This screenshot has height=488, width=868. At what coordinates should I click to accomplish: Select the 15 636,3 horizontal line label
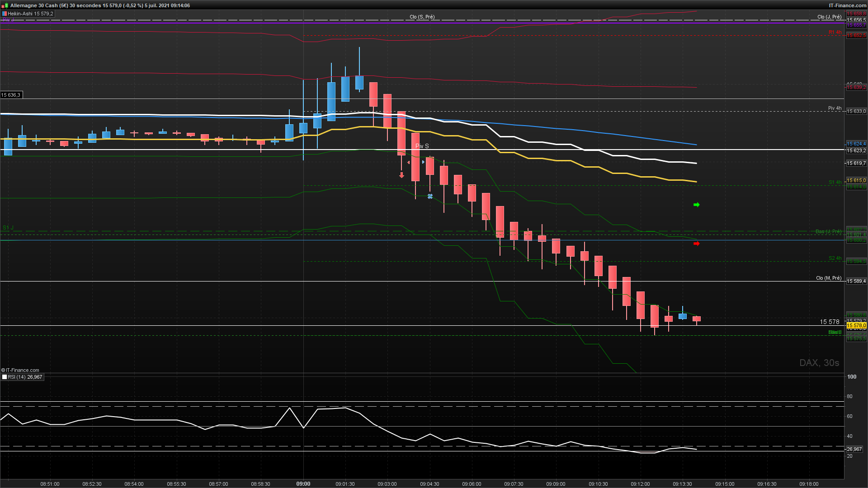11,95
